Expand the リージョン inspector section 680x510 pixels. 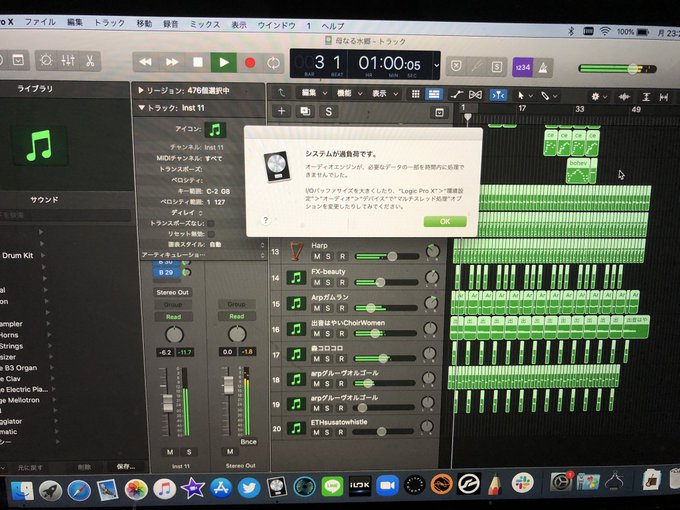coord(140,90)
